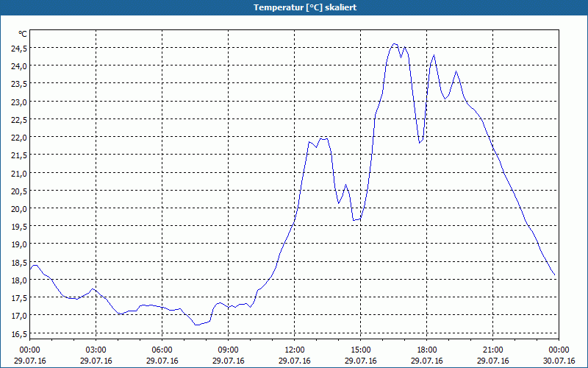
Task: Click the curve's lowest point before 09:00
Action: tap(196, 325)
